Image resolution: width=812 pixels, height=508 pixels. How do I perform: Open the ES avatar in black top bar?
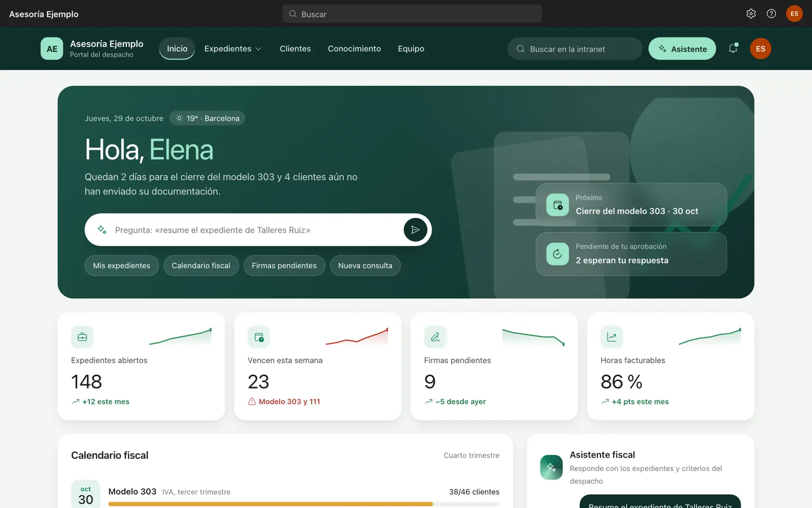coord(794,14)
